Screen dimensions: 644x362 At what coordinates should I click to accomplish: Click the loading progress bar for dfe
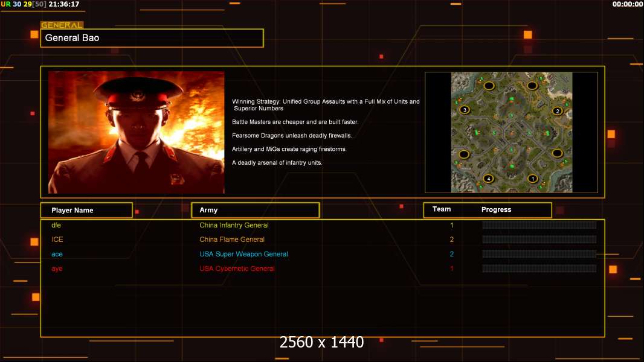[539, 225]
